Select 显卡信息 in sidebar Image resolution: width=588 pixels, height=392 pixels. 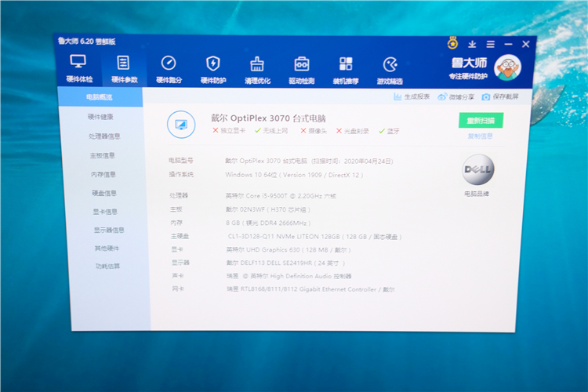[x=105, y=212]
